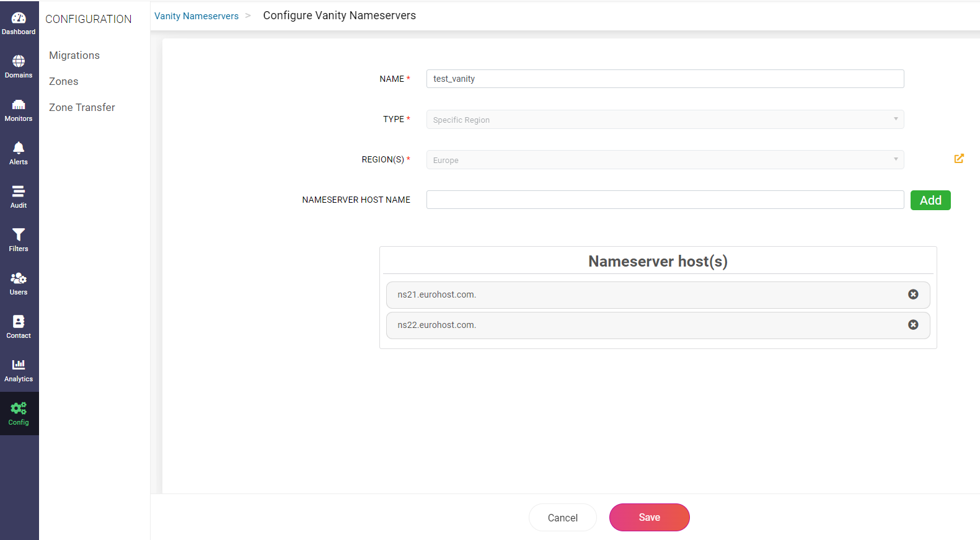Remove the ns22.eurohost.com. nameserver host
Image resolution: width=980 pixels, height=540 pixels.
click(x=913, y=325)
